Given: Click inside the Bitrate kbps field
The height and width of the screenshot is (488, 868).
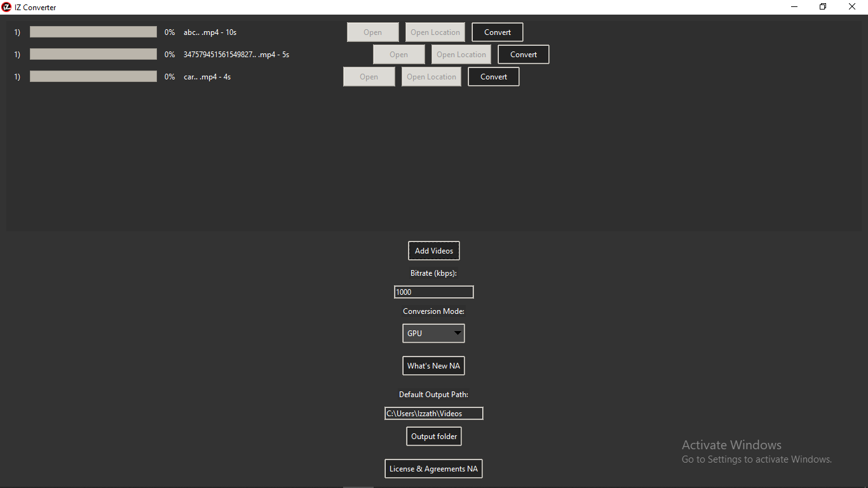Looking at the screenshot, I should [433, 292].
